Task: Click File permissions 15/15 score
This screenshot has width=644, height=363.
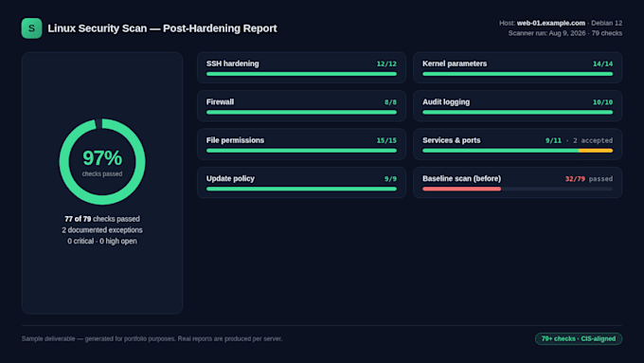Action: click(x=386, y=140)
